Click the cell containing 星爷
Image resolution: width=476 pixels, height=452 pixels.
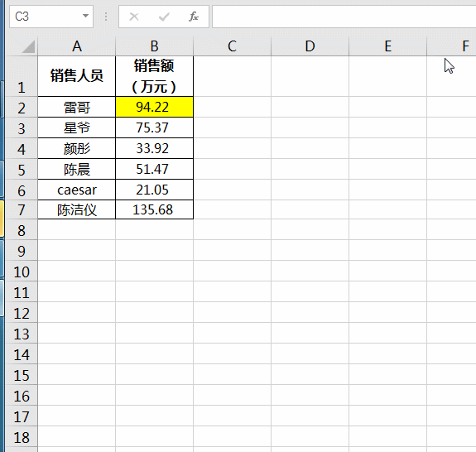(x=77, y=127)
